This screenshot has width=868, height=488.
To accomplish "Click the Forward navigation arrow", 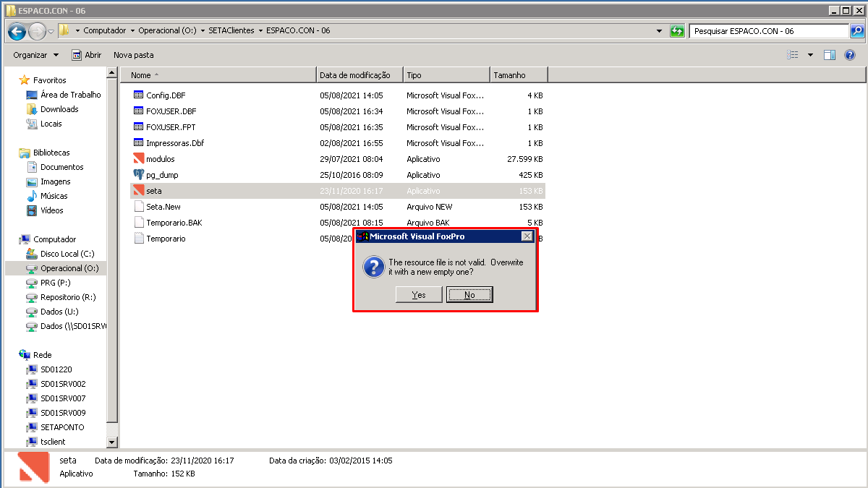I will click(x=37, y=31).
